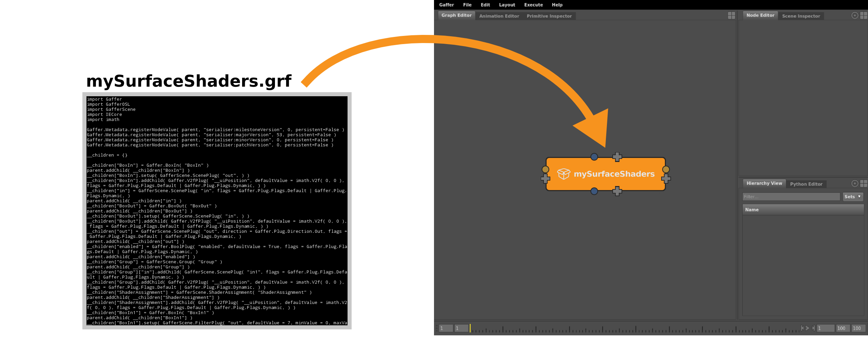Click the layout grid icon in Hierarchy View panel
868x347 pixels.
(864, 183)
